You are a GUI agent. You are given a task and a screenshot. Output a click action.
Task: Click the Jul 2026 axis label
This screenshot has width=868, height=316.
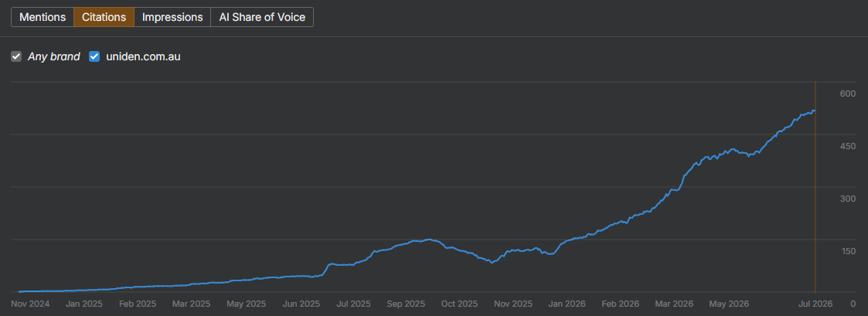[815, 304]
